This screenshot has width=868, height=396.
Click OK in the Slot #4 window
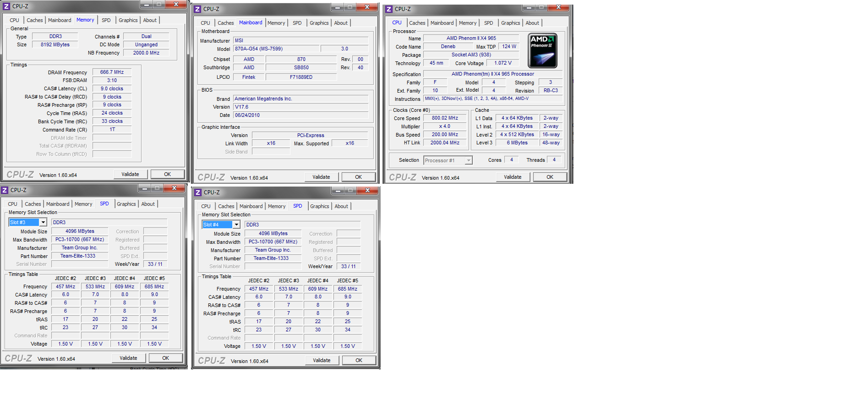359,360
